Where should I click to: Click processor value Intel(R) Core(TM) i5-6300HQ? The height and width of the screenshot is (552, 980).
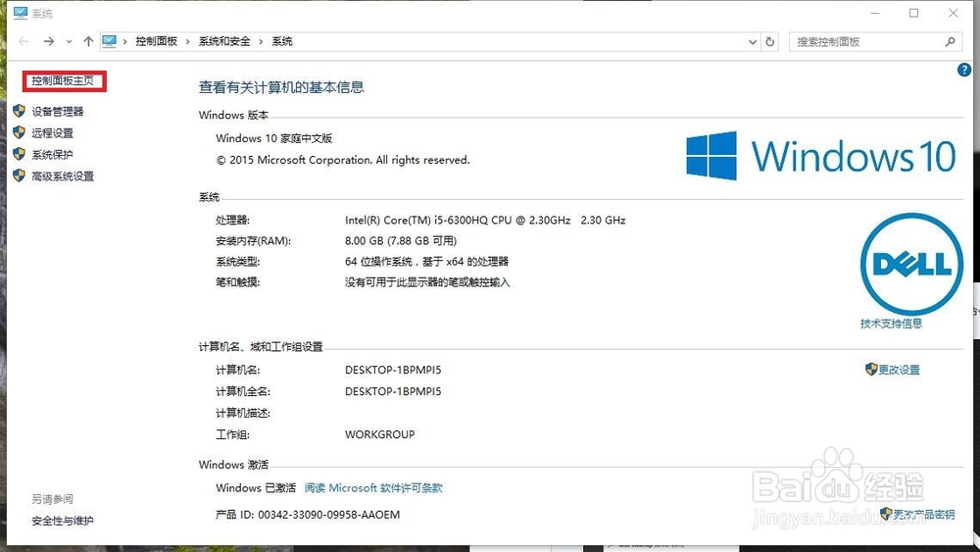[x=485, y=220]
